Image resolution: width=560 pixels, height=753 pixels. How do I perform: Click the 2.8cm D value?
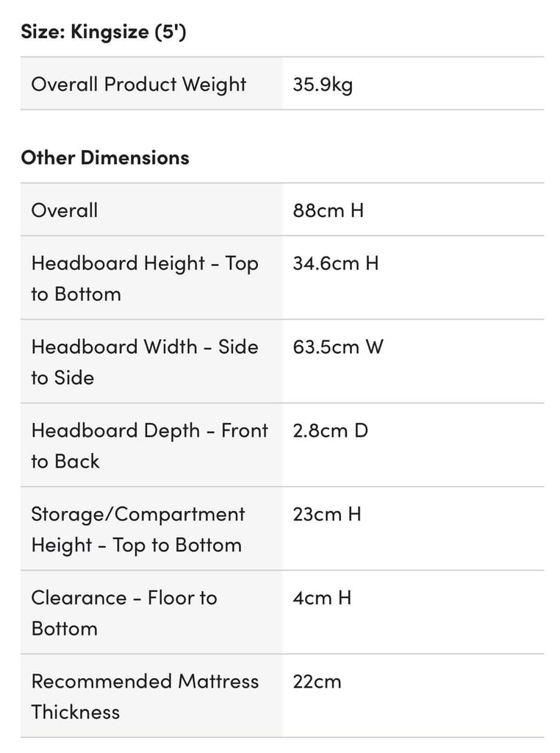pyautogui.click(x=331, y=430)
